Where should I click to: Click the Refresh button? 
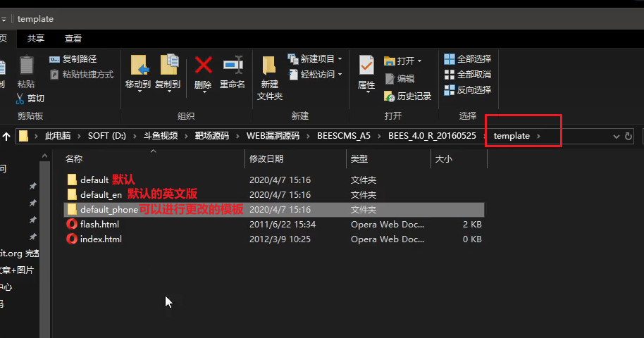[628, 137]
